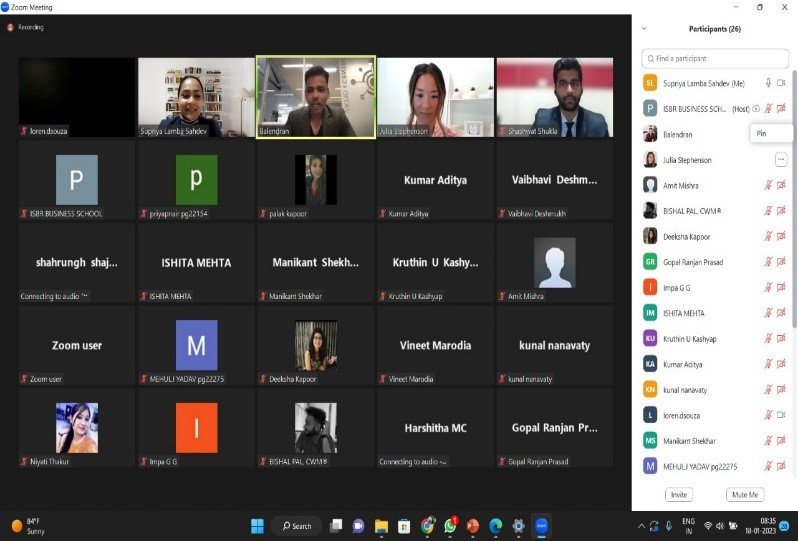
Task: Toggle my microphone in Supriya Lamba Sahdev row
Action: [x=768, y=82]
